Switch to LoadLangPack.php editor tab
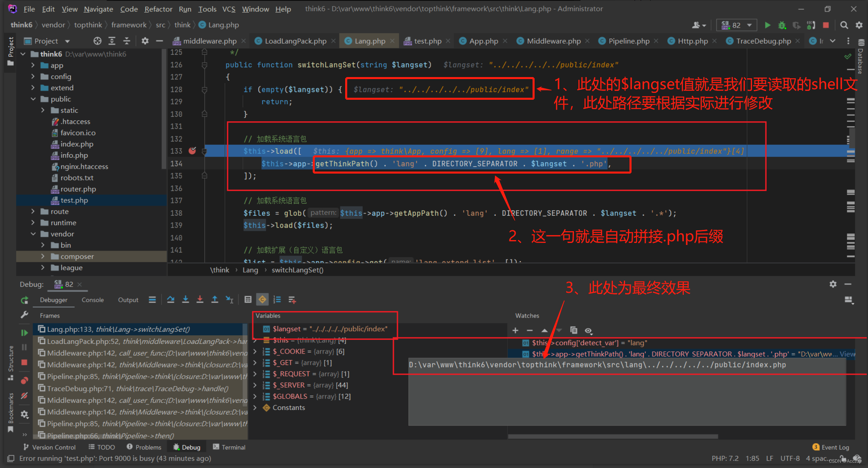The height and width of the screenshot is (468, 868). [x=295, y=41]
